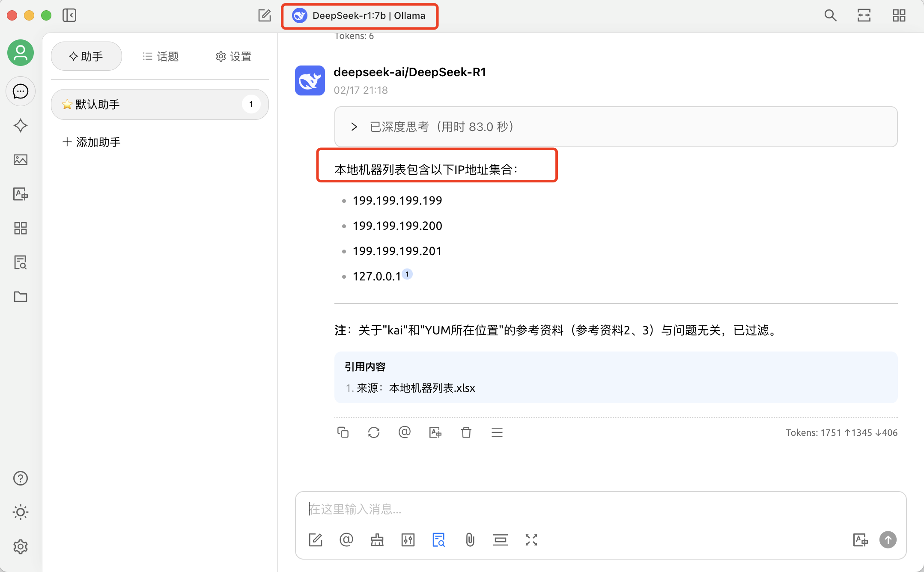The height and width of the screenshot is (572, 924).
Task: Open the translate icon in left sidebar
Action: tap(20, 194)
